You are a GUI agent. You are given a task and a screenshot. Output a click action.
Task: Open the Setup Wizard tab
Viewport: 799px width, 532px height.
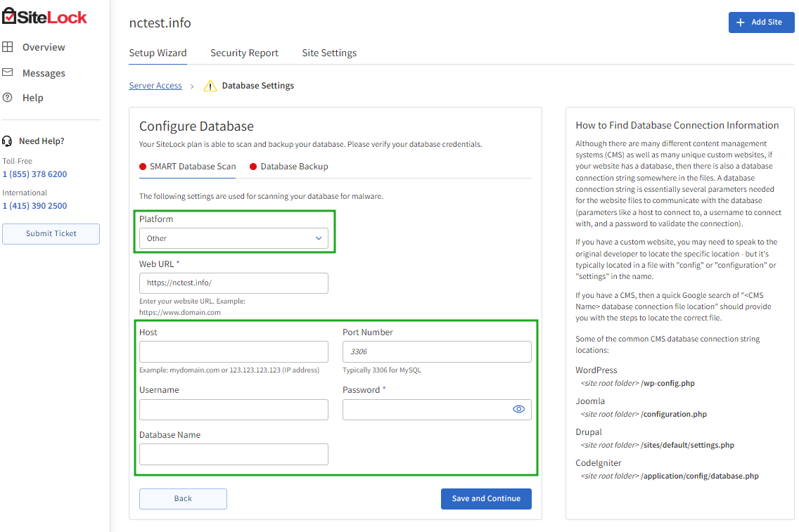(x=158, y=53)
